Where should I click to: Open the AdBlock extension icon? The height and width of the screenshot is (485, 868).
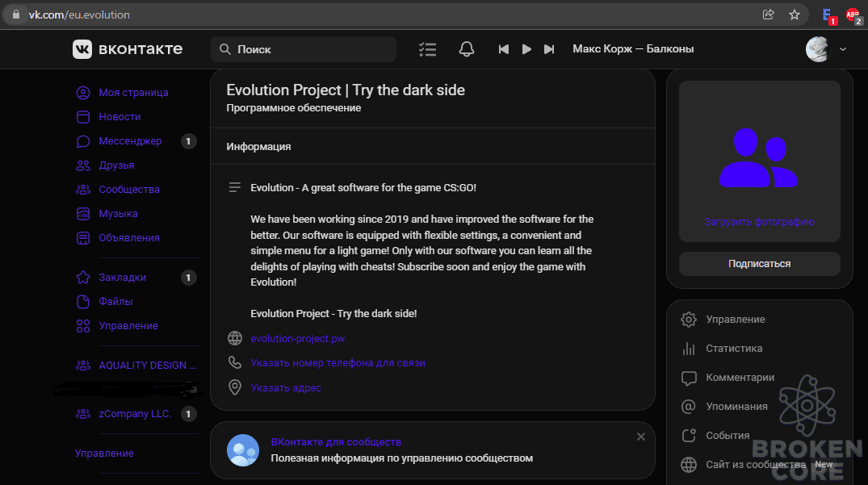(x=853, y=15)
